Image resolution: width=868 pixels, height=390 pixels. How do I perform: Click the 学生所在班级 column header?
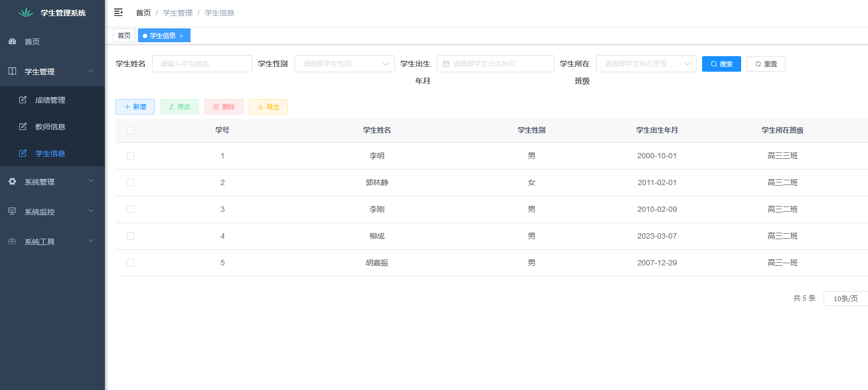click(782, 130)
